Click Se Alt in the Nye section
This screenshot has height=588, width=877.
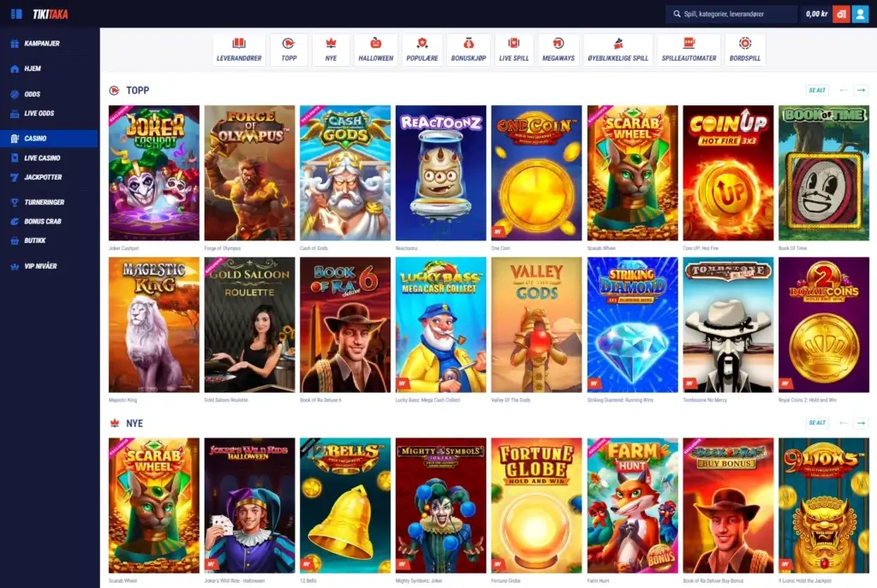817,423
